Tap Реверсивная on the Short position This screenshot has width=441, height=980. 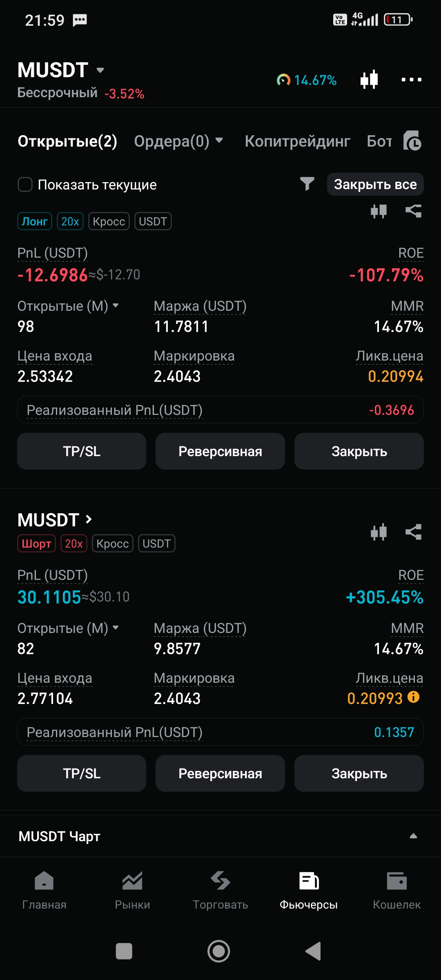[x=220, y=773]
